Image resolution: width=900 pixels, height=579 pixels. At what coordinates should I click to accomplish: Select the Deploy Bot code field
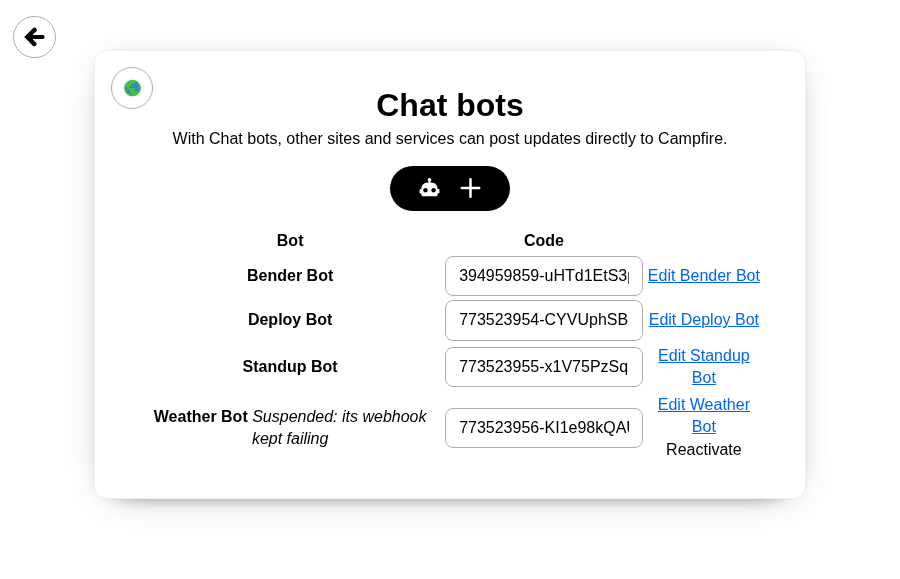coord(544,320)
